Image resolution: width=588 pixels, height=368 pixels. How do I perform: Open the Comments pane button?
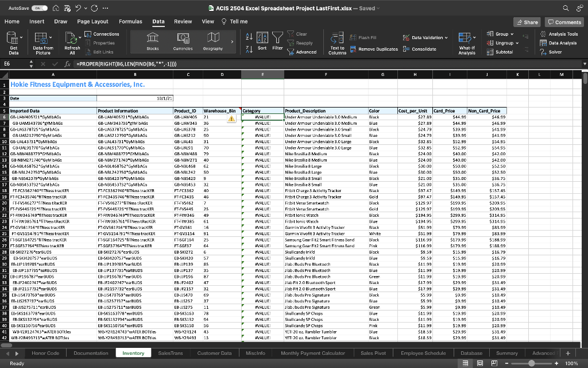564,22
